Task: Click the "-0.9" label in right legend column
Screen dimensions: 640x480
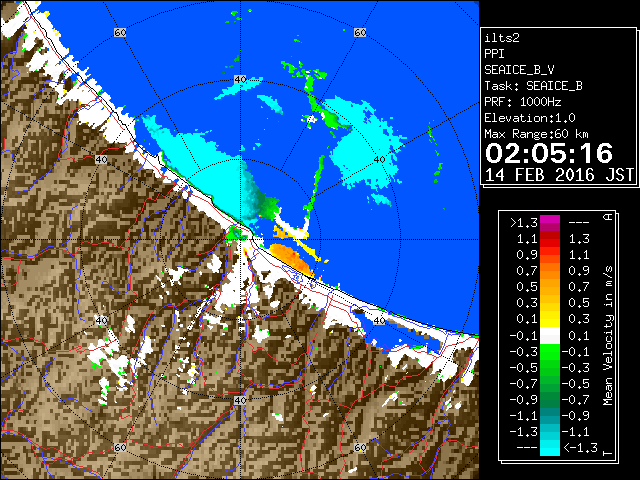Action: click(x=576, y=416)
